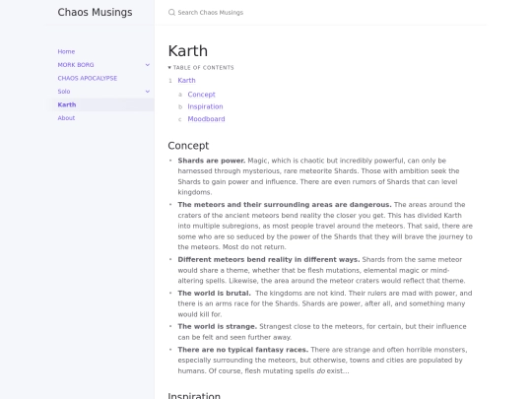
Task: Select Karth in the sidebar
Action: click(67, 104)
